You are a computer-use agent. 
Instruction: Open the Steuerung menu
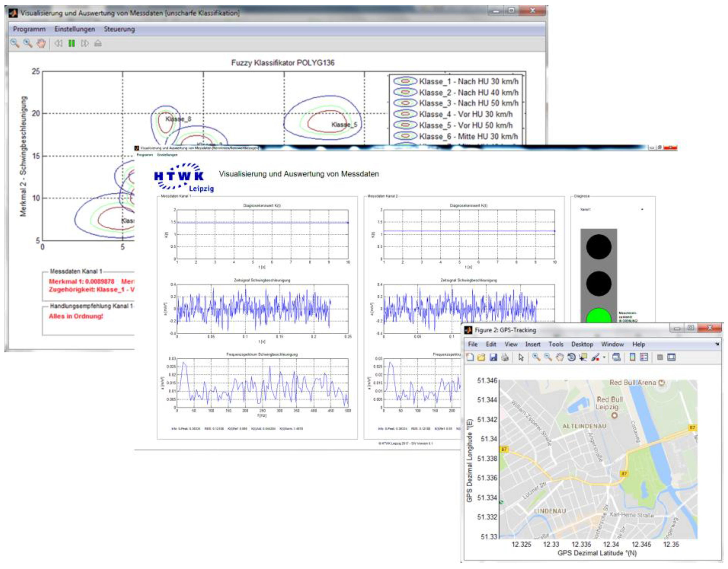tap(119, 29)
